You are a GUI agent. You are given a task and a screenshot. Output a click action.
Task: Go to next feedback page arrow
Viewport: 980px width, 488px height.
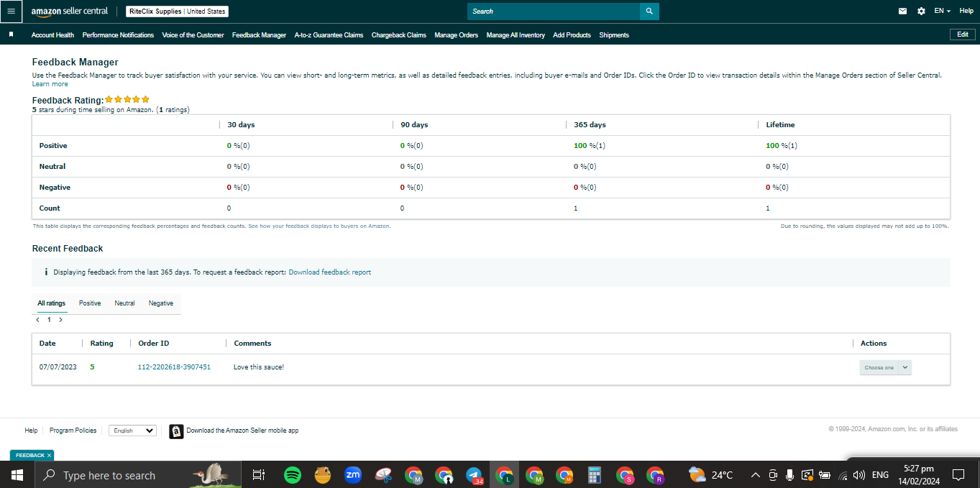click(60, 320)
